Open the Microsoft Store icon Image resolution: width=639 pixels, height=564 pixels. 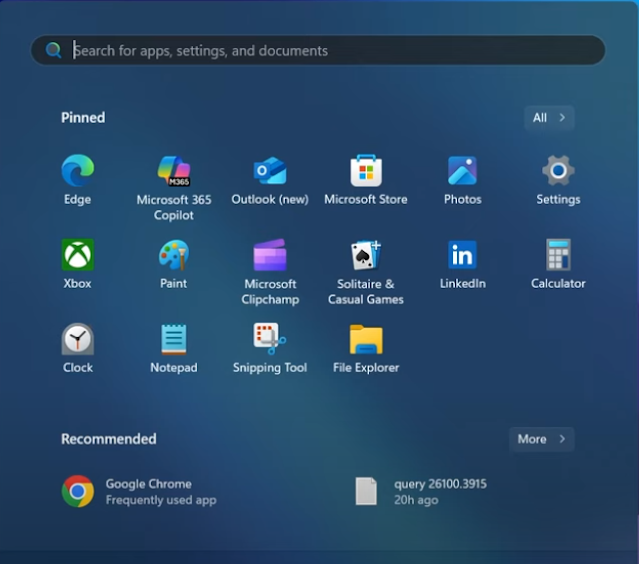[366, 170]
